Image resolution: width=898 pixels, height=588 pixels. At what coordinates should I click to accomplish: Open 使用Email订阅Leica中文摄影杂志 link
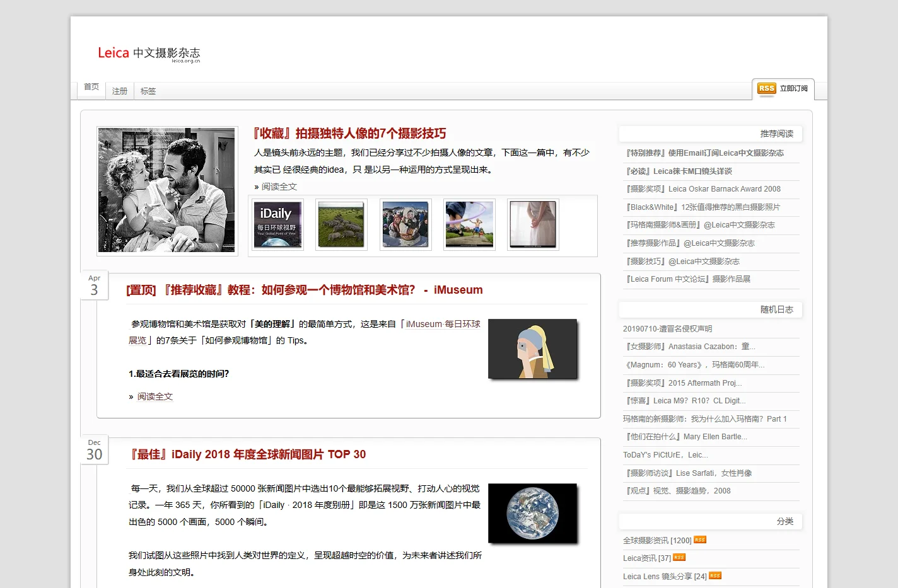[704, 153]
